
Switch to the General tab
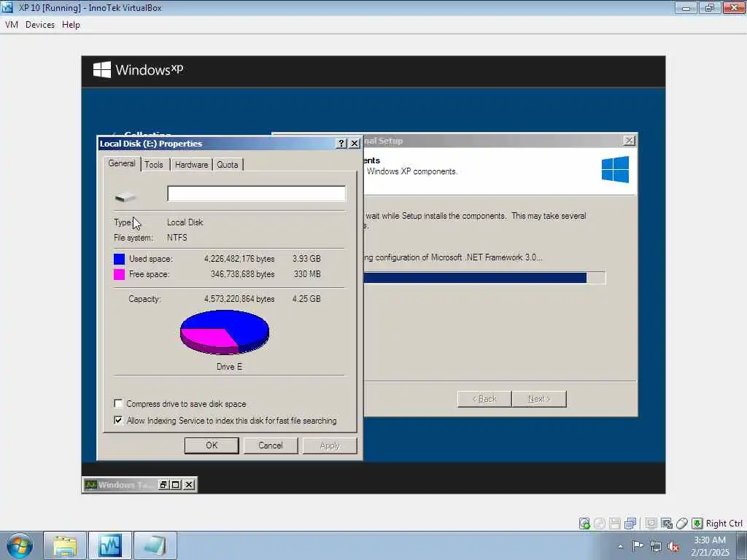click(122, 163)
